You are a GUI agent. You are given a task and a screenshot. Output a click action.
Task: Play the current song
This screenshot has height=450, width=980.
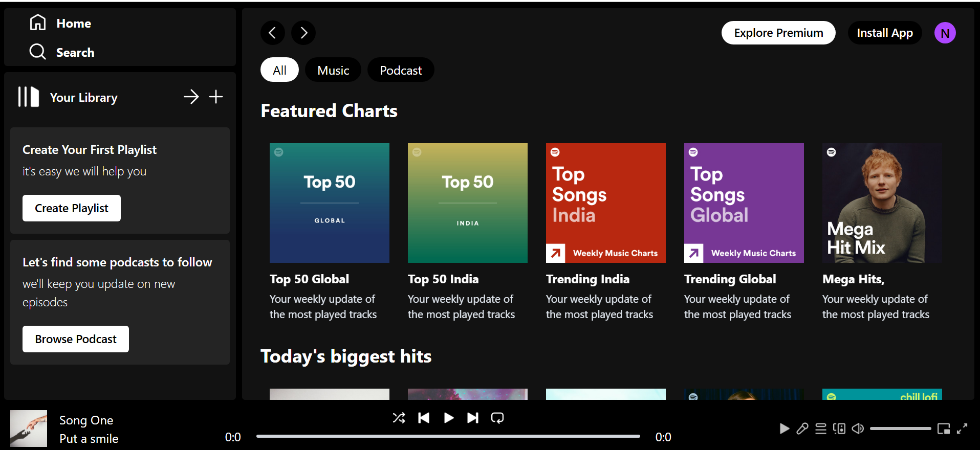coord(449,418)
